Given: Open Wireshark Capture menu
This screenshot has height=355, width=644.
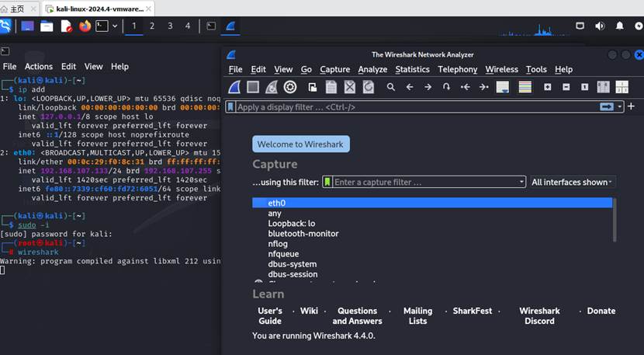Looking at the screenshot, I should [335, 69].
